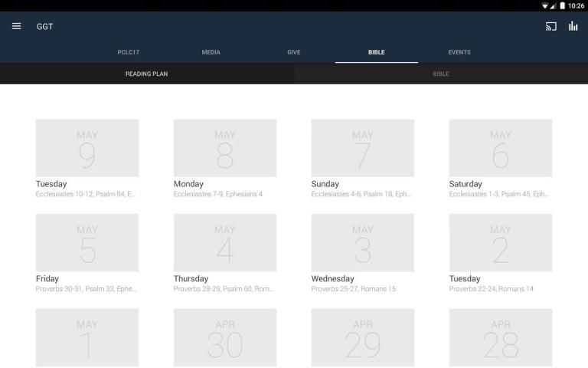Choose the May 4 thumbnail
Viewport: 588px width, 368px height.
(x=225, y=243)
